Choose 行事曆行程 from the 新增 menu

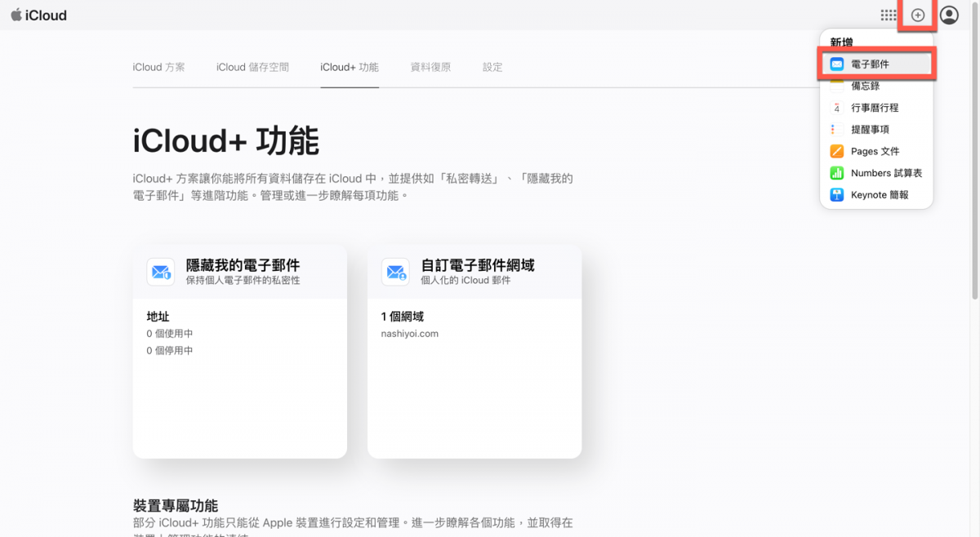[x=876, y=108]
